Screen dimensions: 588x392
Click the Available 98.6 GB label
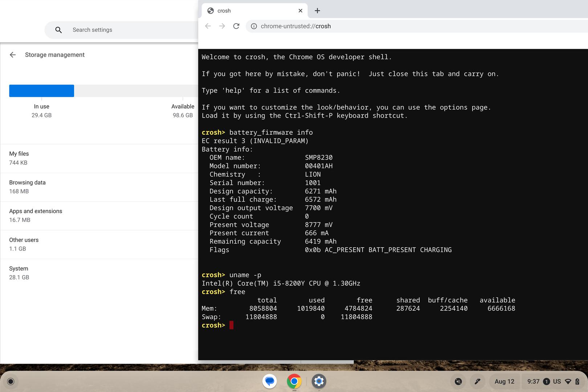tap(183, 111)
